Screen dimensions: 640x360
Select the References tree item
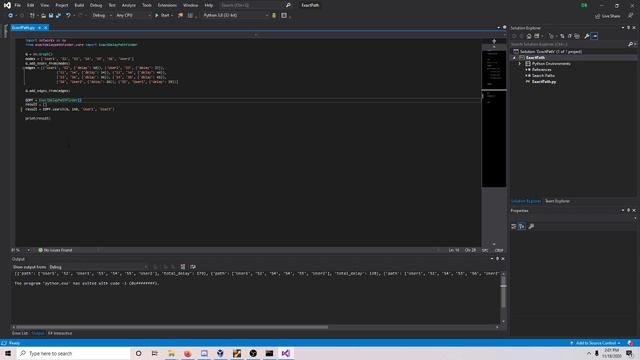pos(541,70)
